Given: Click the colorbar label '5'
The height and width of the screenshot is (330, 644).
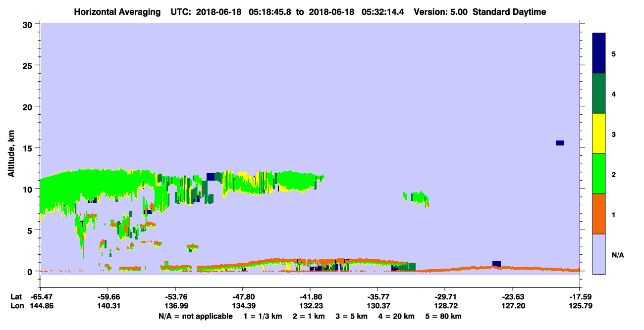Looking at the screenshot, I should (x=614, y=53).
